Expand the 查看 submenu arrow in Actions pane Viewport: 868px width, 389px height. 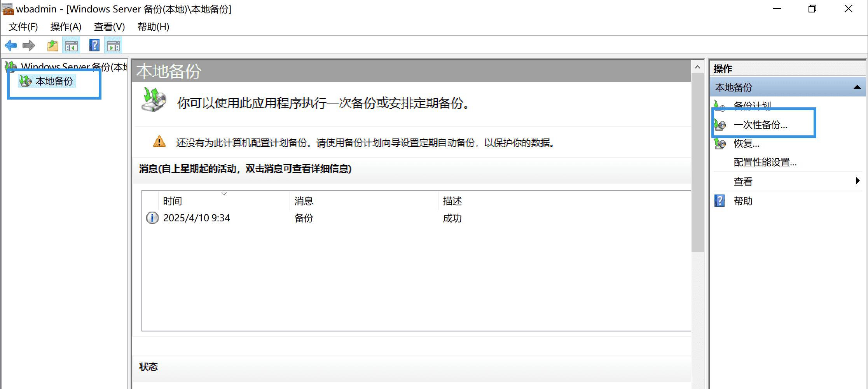pyautogui.click(x=858, y=181)
